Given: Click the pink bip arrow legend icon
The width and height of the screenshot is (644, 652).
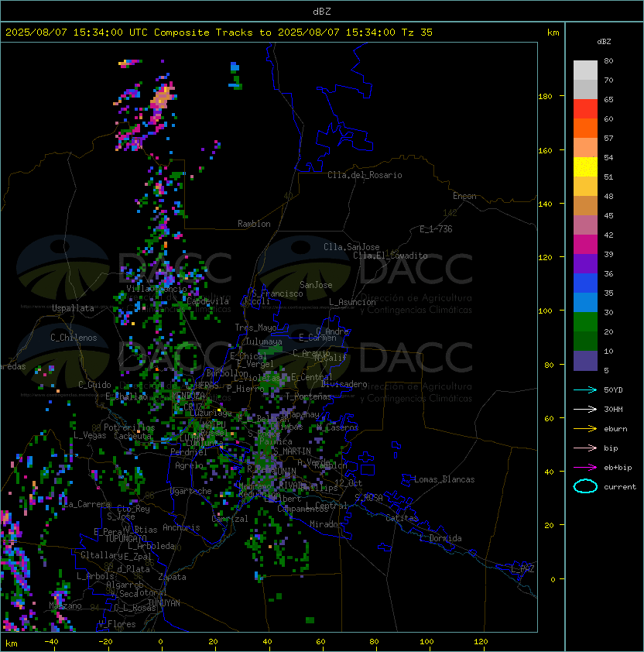Looking at the screenshot, I should coord(585,448).
